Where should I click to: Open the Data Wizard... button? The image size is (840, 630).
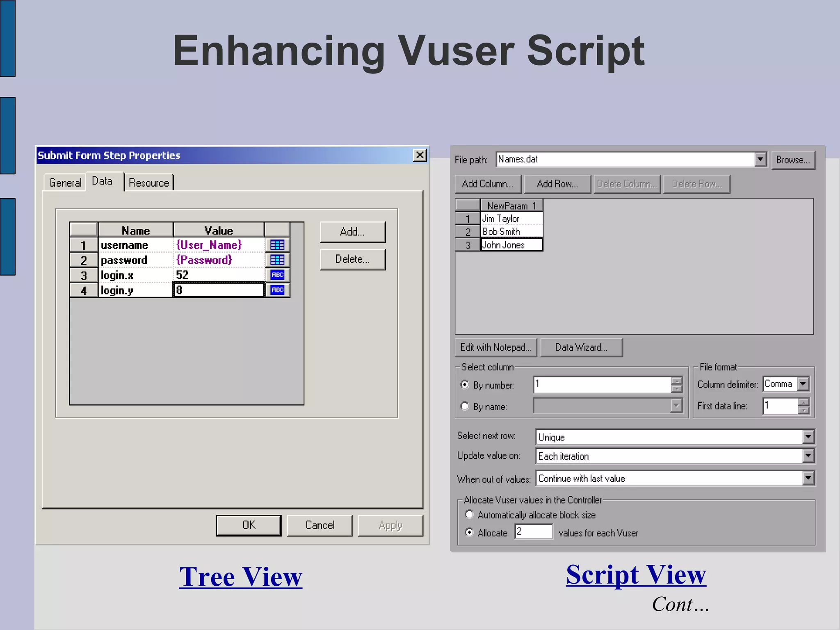581,347
